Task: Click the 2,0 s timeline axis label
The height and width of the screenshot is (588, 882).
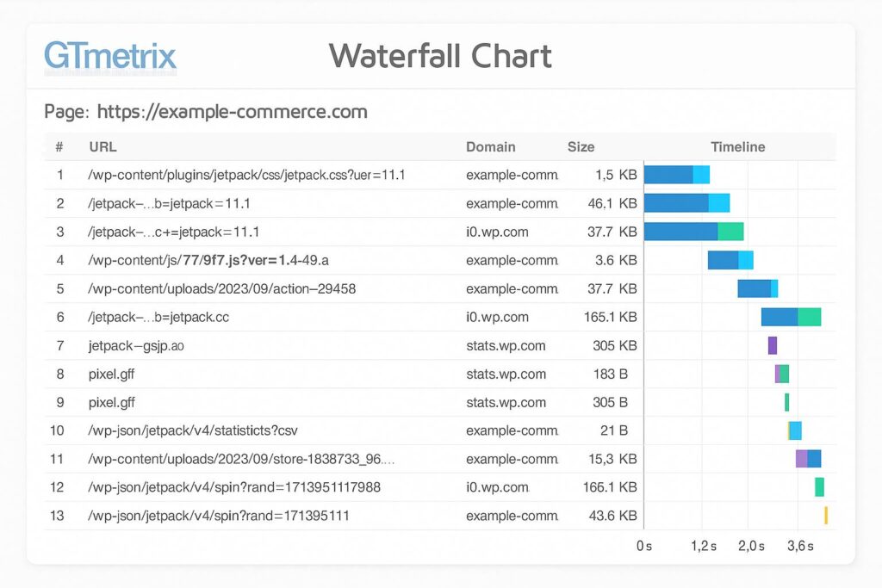Action: coord(749,547)
